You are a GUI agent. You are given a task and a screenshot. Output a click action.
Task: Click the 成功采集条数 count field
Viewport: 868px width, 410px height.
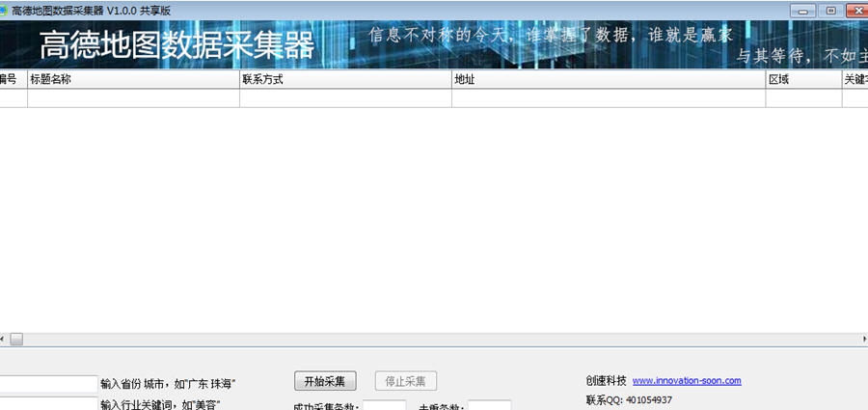pos(384,405)
